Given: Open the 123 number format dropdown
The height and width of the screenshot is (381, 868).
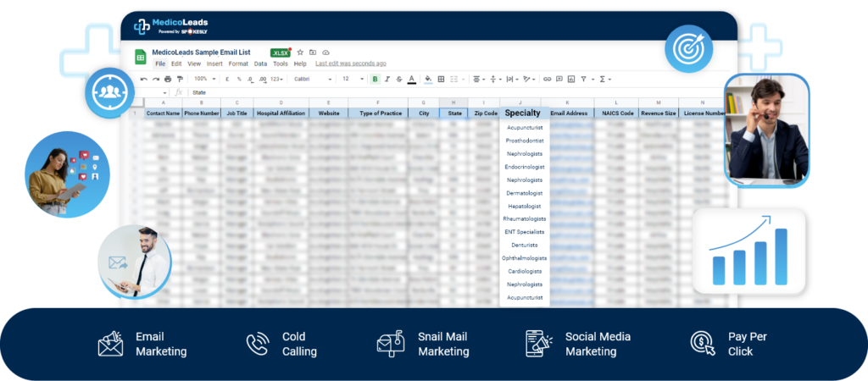Looking at the screenshot, I should coord(276,79).
